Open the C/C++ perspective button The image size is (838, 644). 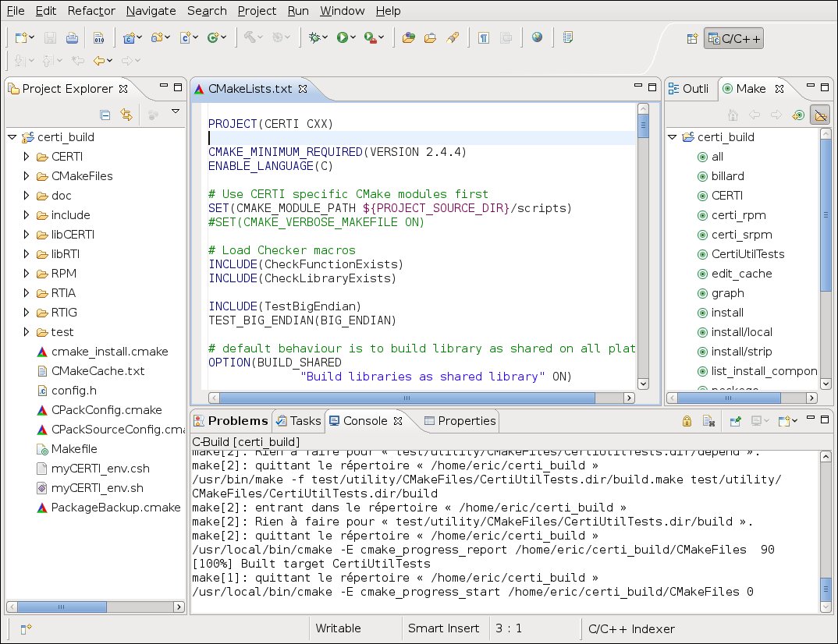(733, 38)
